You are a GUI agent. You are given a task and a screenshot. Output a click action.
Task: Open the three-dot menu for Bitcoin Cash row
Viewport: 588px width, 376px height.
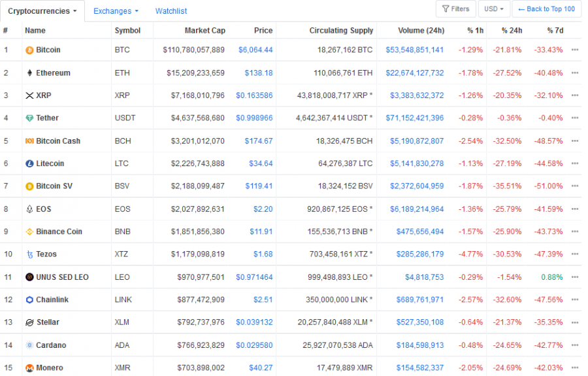(x=575, y=141)
